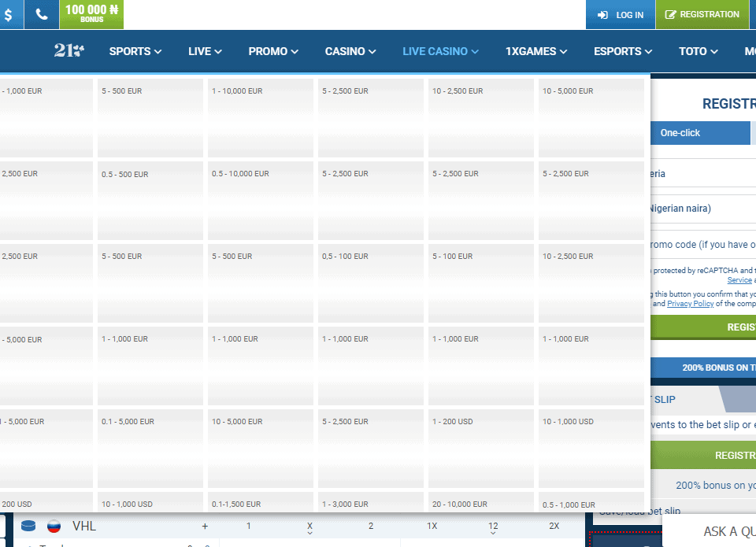Click the Russian flag icon beside VHL
The width and height of the screenshot is (756, 547).
coord(54,526)
